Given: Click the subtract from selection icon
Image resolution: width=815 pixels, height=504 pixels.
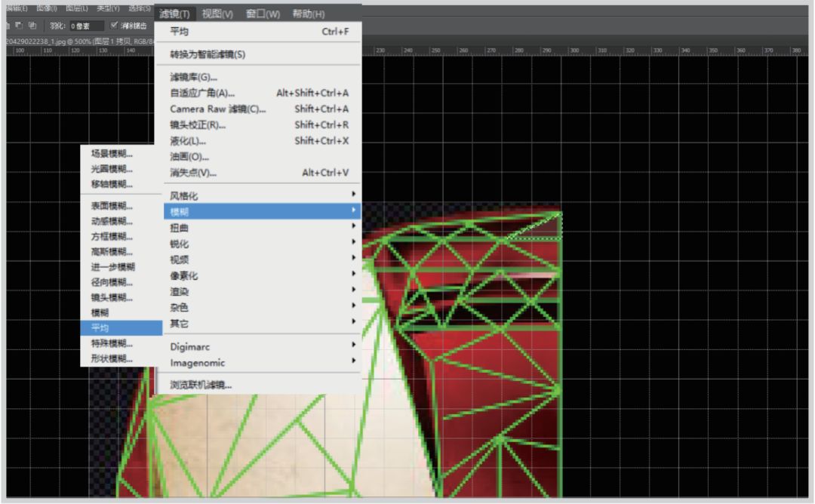Looking at the screenshot, I should [20, 25].
